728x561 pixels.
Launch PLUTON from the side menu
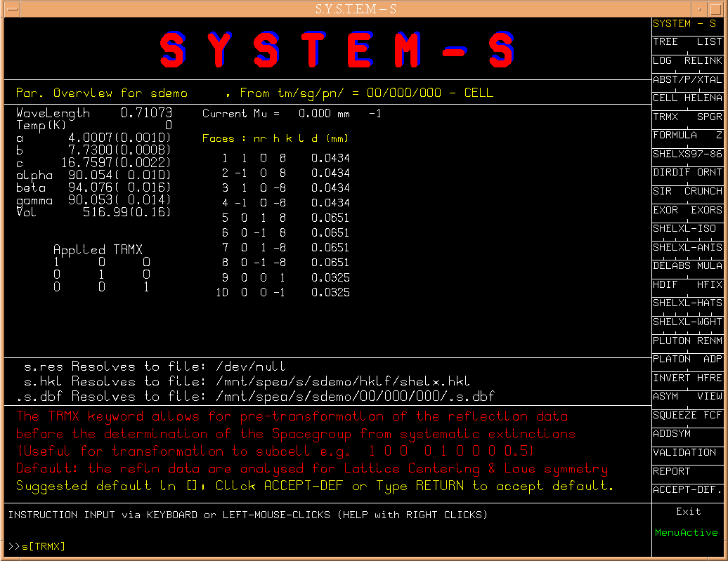672,341
